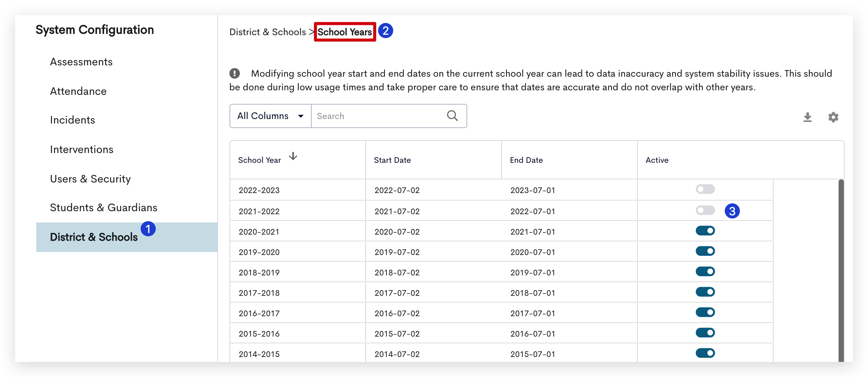Select Students & Guardians menu item

coord(104,208)
